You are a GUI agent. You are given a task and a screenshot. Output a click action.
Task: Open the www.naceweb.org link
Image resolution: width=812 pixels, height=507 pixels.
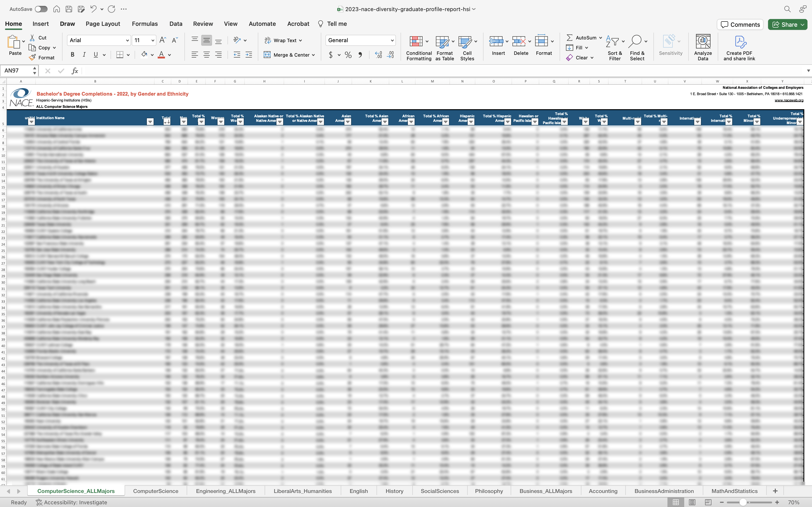click(x=789, y=100)
